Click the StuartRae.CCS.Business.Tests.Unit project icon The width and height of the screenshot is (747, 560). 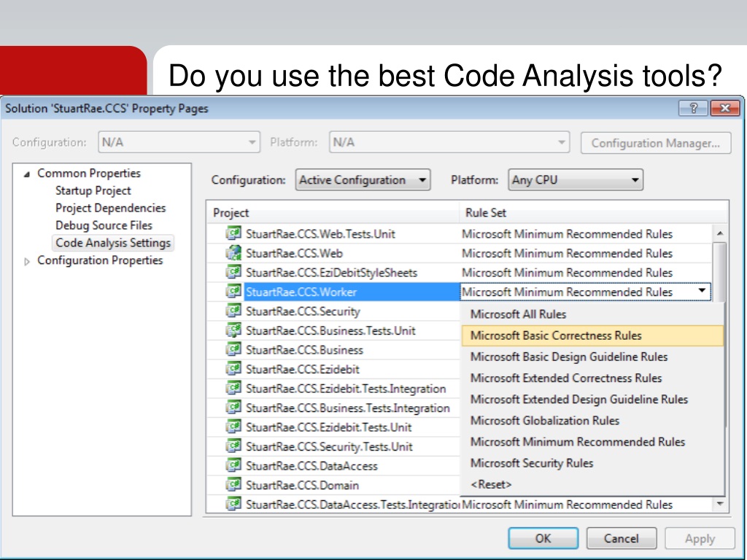pyautogui.click(x=233, y=330)
